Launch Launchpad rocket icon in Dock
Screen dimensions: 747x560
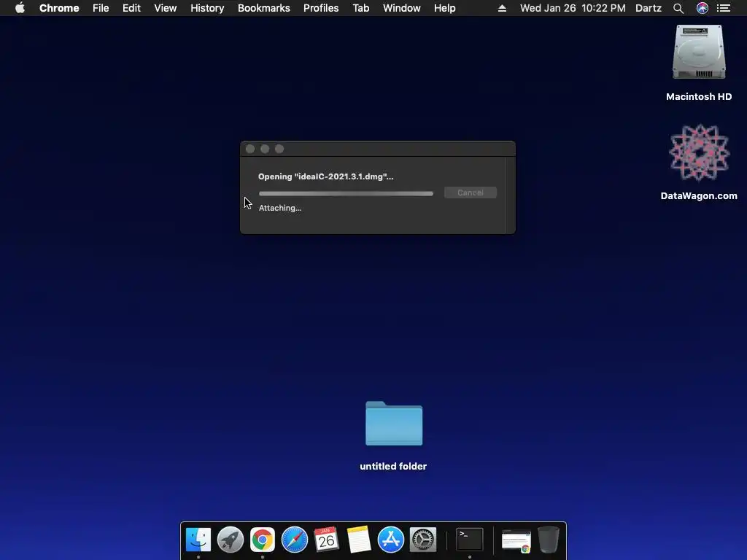click(x=231, y=540)
